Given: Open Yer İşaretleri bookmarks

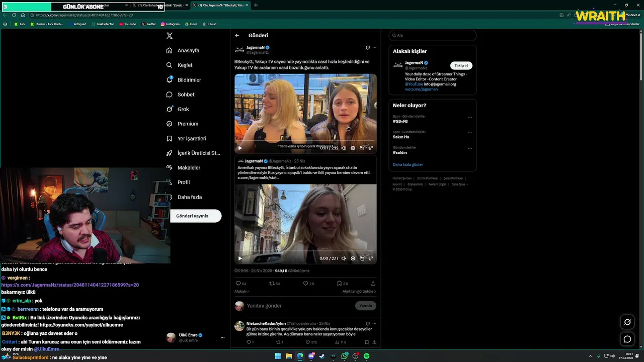Looking at the screenshot, I should pos(186,138).
